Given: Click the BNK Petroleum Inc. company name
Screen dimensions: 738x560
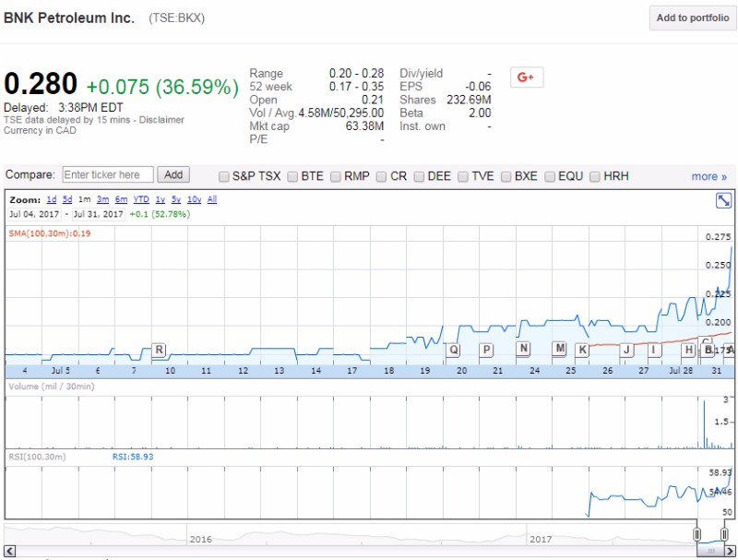Looking at the screenshot, I should click(x=69, y=18).
